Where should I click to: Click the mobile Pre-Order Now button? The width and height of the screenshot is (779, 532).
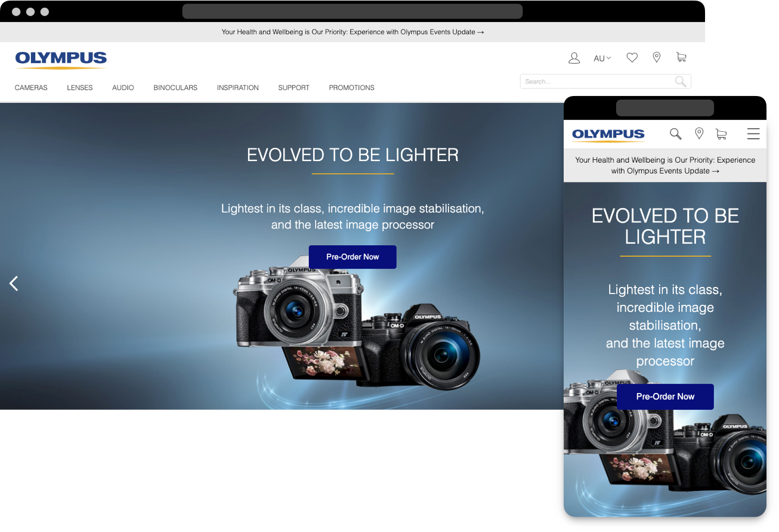(x=665, y=397)
